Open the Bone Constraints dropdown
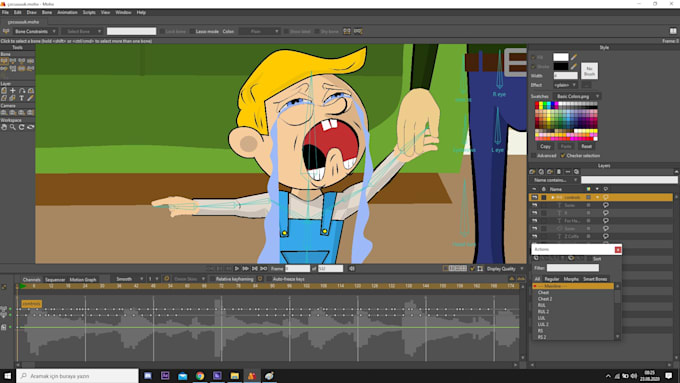Image resolution: width=680 pixels, height=383 pixels. tap(35, 31)
